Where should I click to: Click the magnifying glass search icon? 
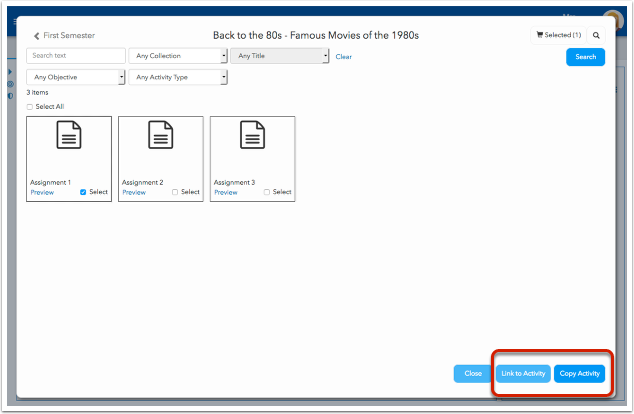click(596, 35)
